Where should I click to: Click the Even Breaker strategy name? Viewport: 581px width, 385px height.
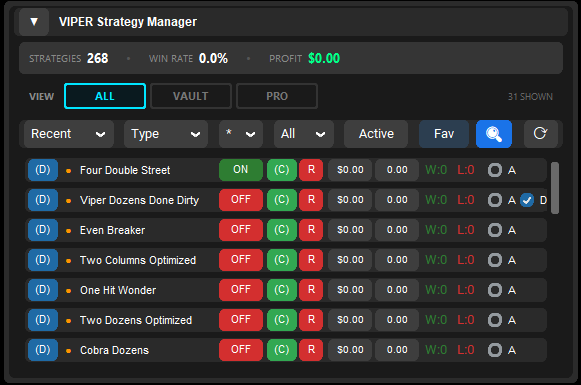point(112,230)
